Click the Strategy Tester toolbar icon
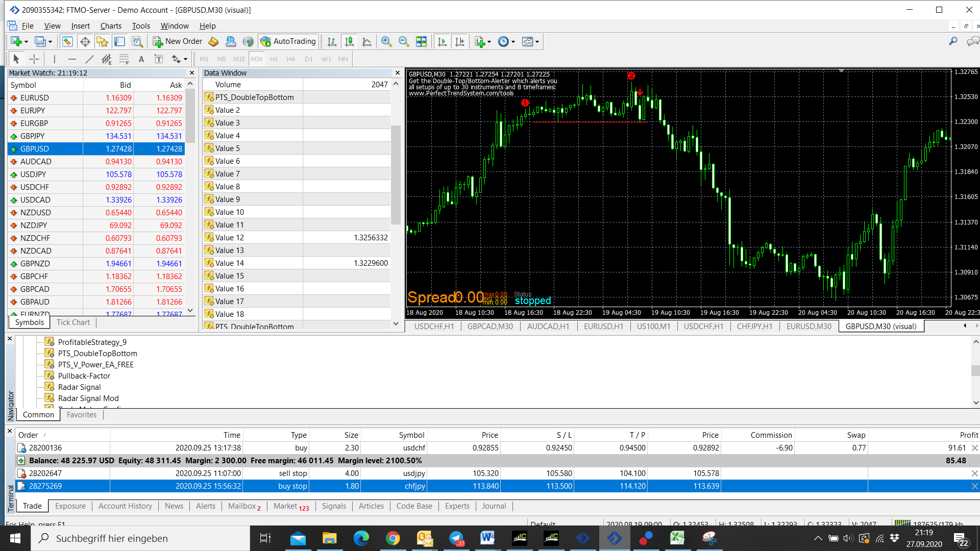The width and height of the screenshot is (980, 551). [137, 42]
